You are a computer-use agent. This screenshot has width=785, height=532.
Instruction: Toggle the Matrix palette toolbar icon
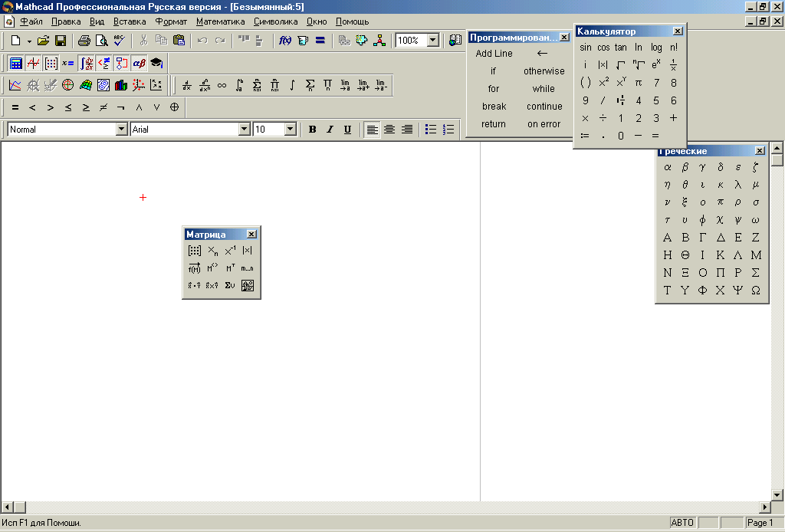(51, 63)
